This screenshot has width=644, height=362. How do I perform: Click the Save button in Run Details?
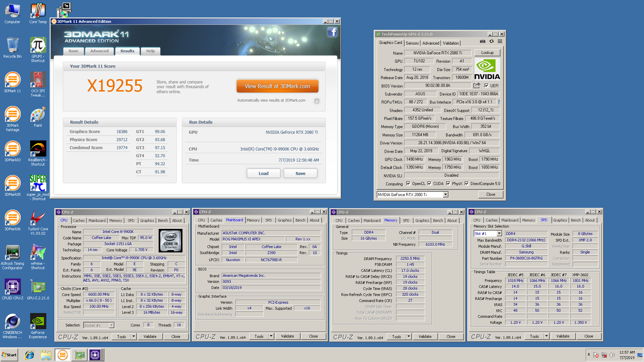click(x=300, y=173)
